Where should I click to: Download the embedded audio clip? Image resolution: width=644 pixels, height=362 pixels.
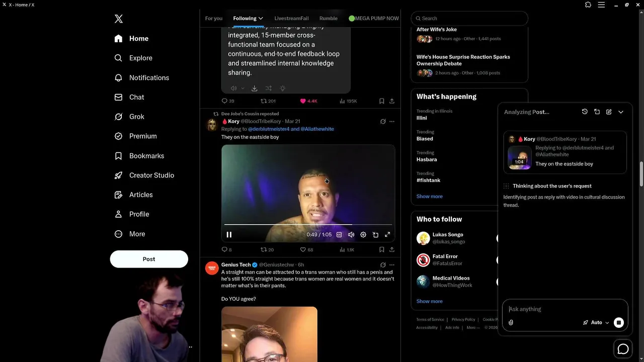255,88
